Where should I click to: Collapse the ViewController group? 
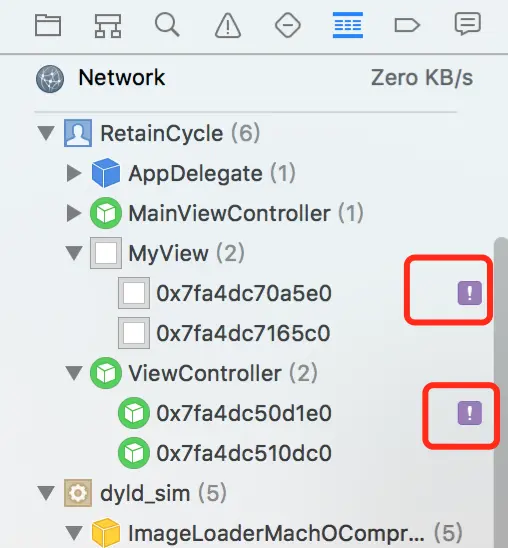pyautogui.click(x=74, y=373)
